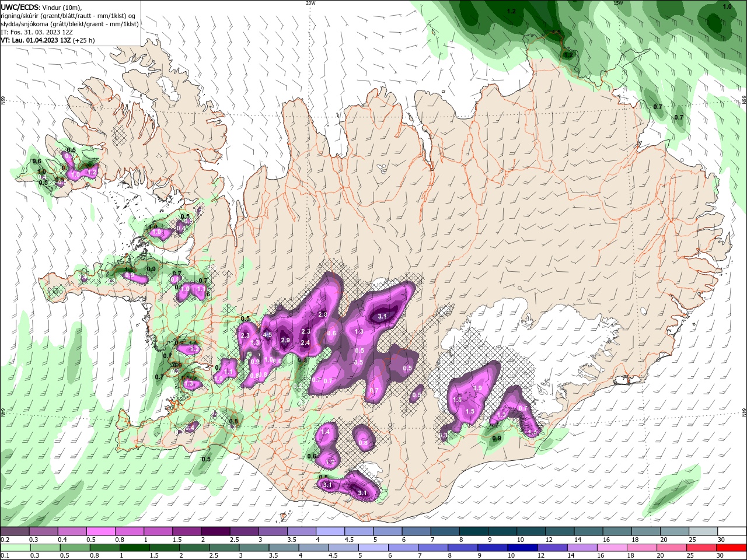Click the '2.8' snowfall value on the map

click(x=322, y=314)
